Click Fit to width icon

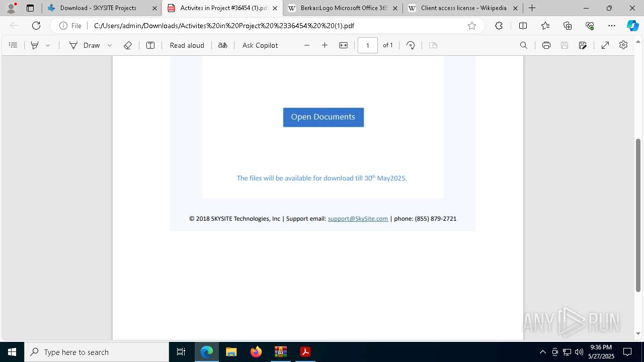click(x=343, y=45)
